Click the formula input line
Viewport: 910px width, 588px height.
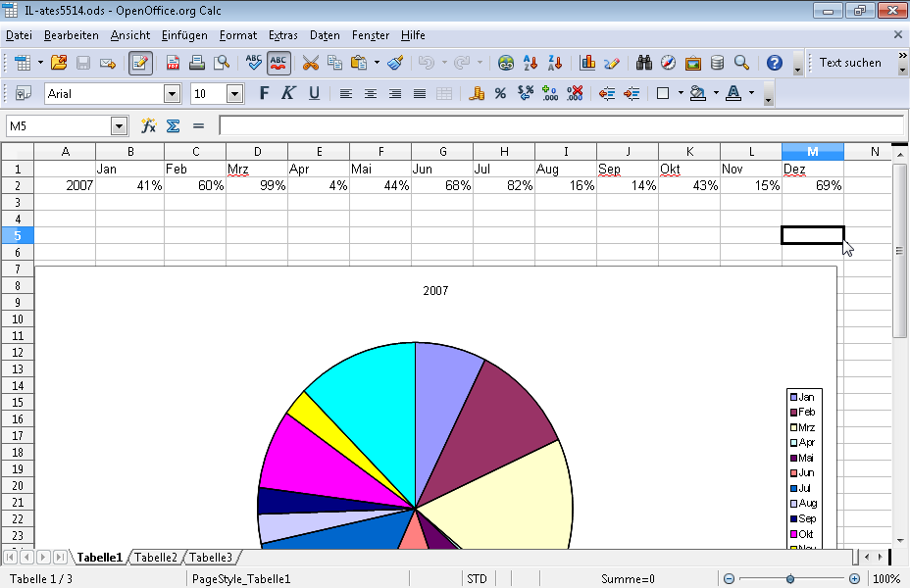[561, 125]
